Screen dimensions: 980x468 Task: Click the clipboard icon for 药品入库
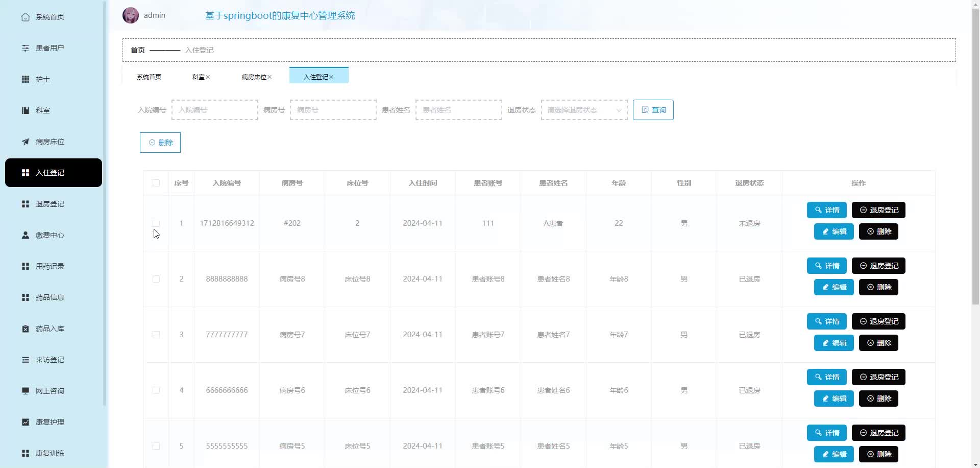(26, 329)
